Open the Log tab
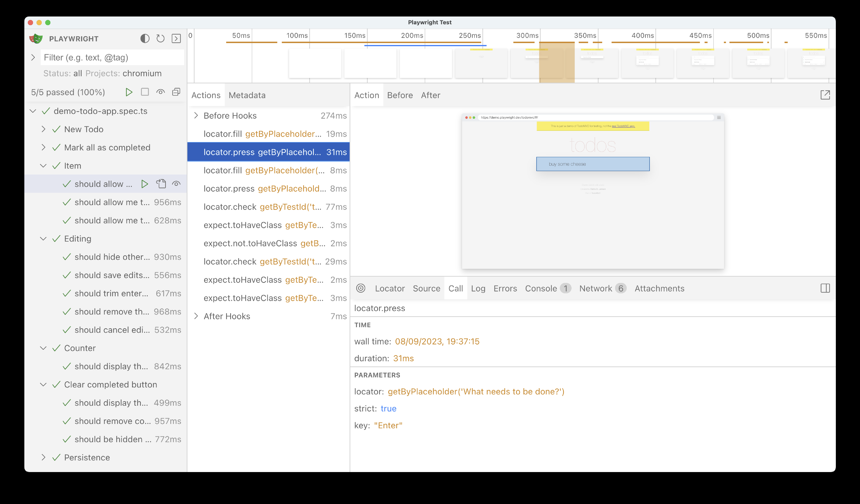Screen dimensions: 860x504 [478, 288]
